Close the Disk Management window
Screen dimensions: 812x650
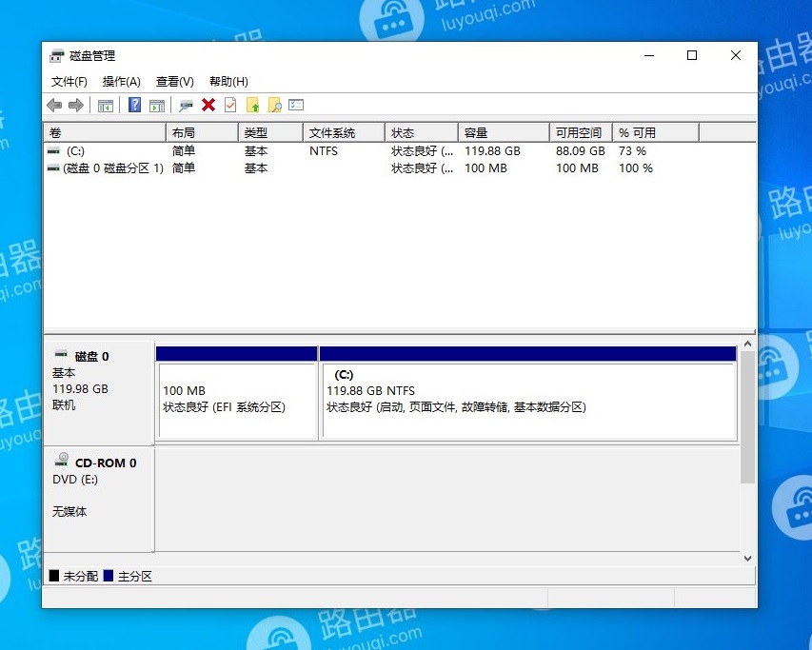point(735,55)
